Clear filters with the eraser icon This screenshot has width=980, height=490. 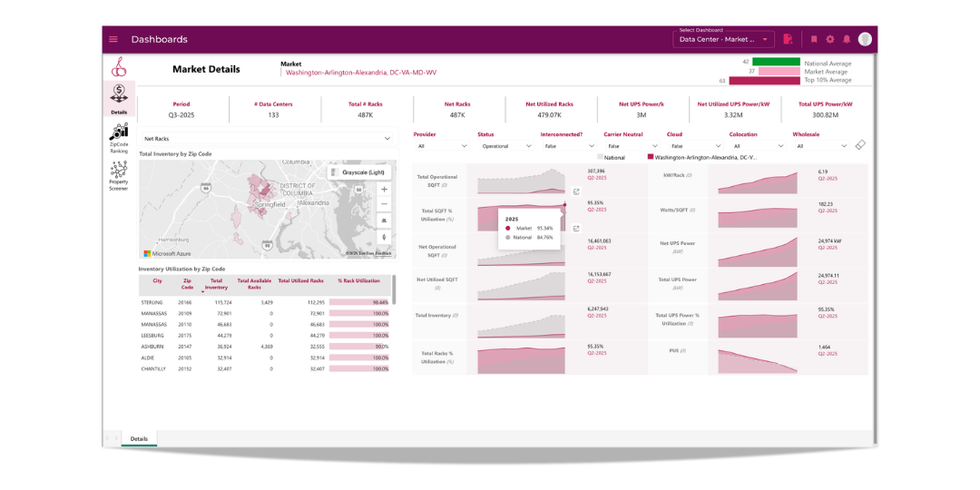860,145
